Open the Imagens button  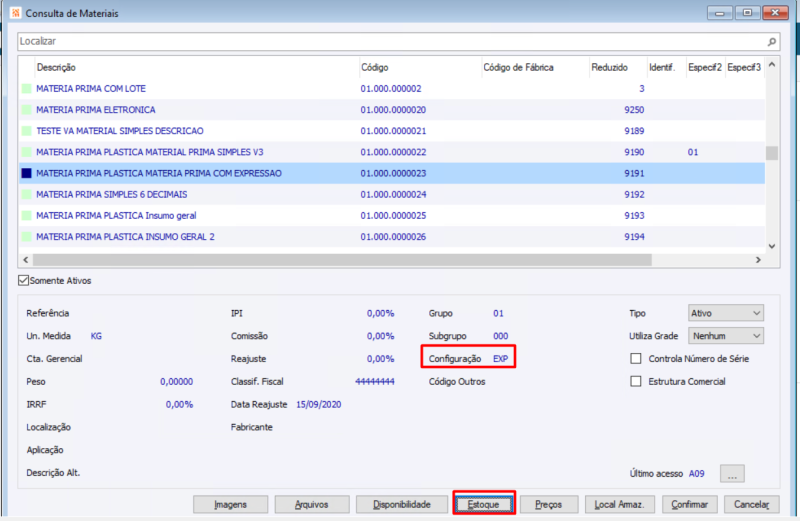coord(231,504)
